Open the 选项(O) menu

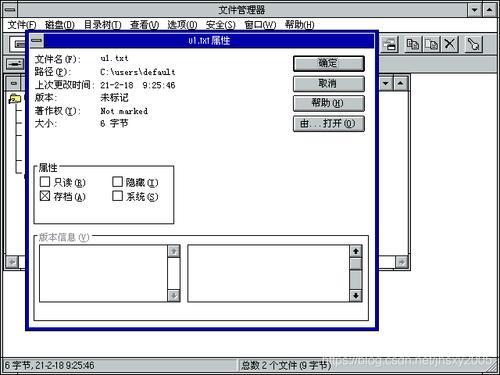coord(182,25)
